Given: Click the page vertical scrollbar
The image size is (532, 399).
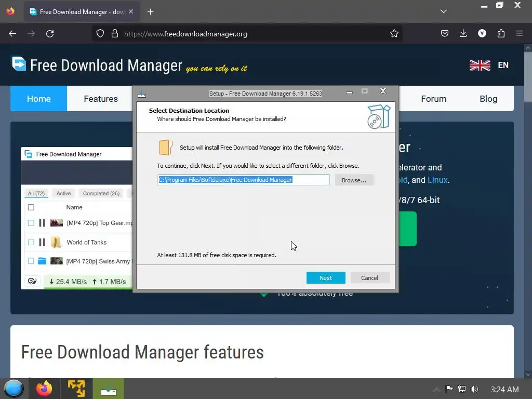Looking at the screenshot, I should pos(528,210).
